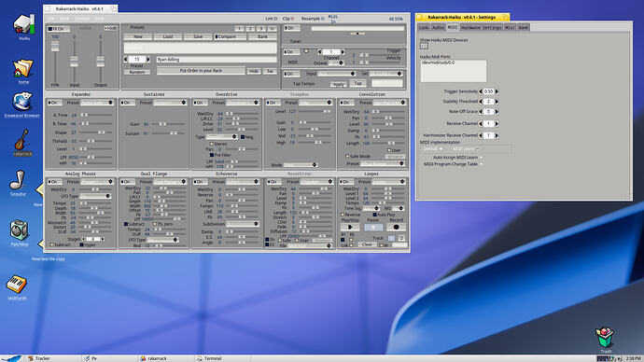The height and width of the screenshot is (362, 644).
Task: Click the Save preset button
Action: click(198, 36)
